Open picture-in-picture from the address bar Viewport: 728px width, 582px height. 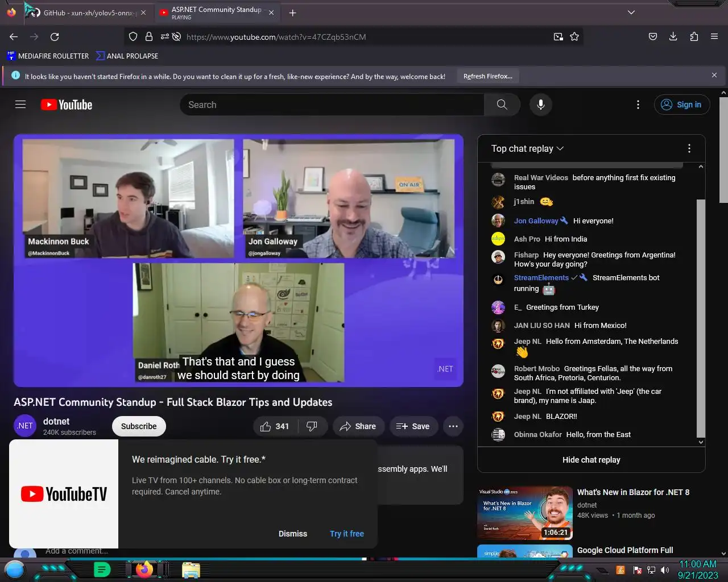(559, 36)
